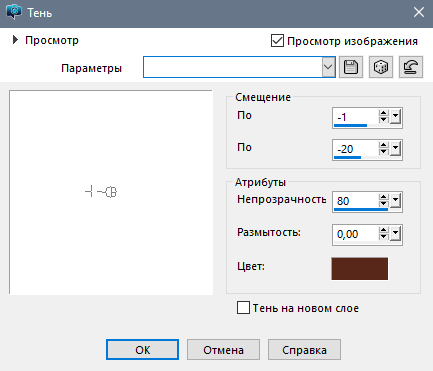The height and width of the screenshot is (371, 433).
Task: Click the OK button
Action: [x=142, y=350]
